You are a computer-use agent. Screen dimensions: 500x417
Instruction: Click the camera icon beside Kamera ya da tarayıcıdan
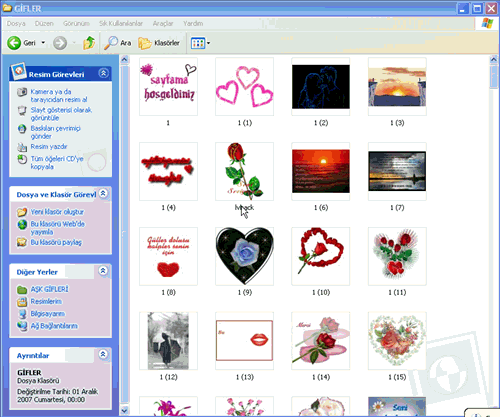click(x=22, y=92)
